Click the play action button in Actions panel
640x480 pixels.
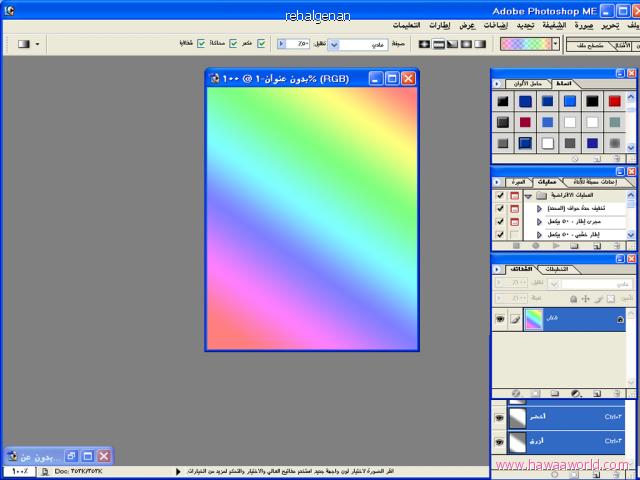point(557,245)
